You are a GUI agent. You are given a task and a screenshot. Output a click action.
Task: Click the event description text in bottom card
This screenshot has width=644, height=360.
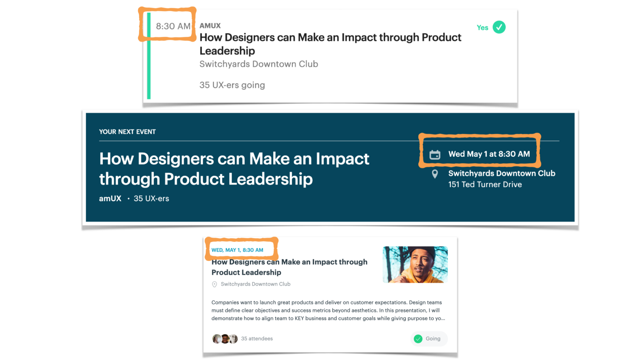tap(328, 310)
